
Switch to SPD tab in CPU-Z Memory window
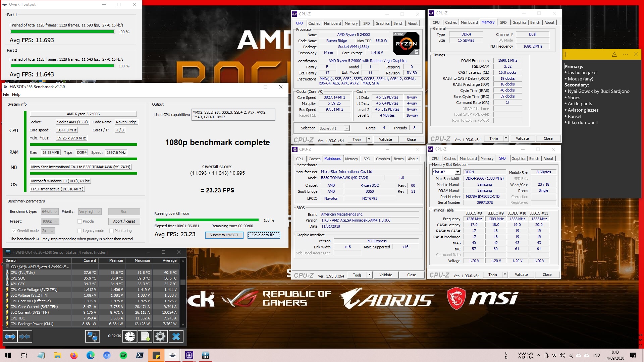pyautogui.click(x=503, y=22)
